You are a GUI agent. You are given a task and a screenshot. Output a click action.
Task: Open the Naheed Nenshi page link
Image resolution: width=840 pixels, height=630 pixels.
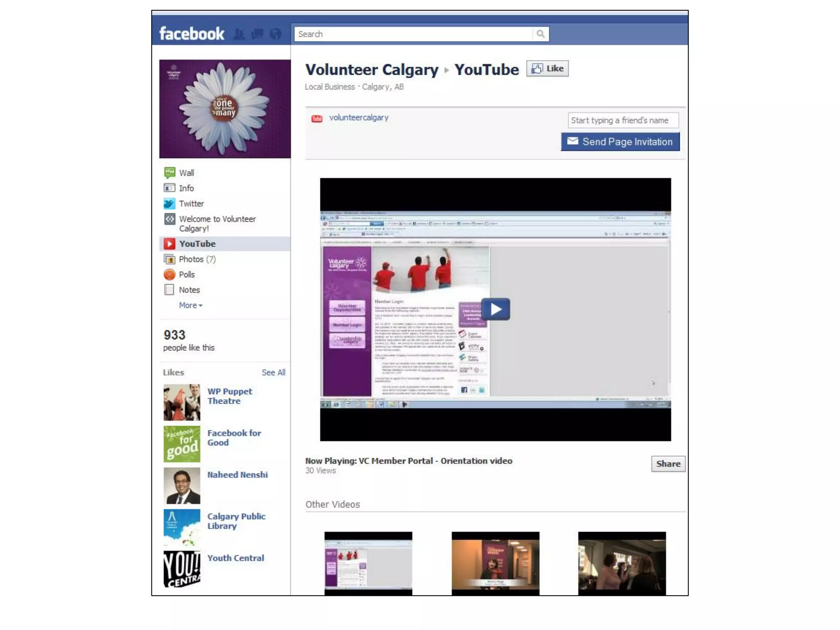pyautogui.click(x=237, y=475)
